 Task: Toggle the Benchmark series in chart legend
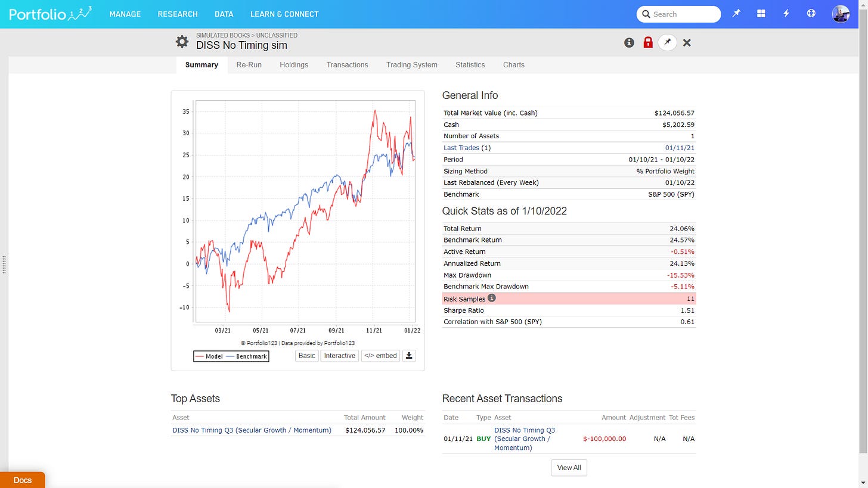[246, 356]
